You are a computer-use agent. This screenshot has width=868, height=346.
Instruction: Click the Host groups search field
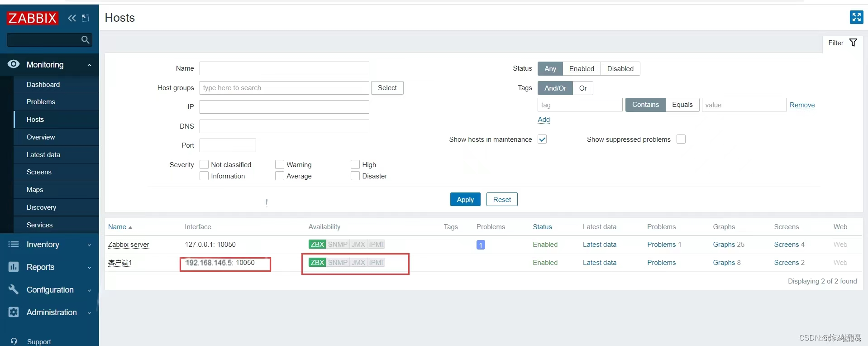pos(284,88)
